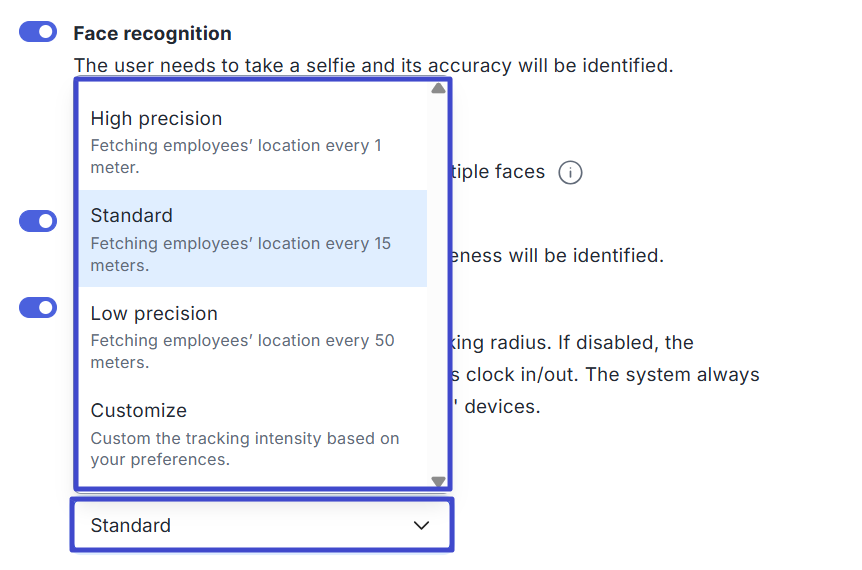Pick the Customize tracking option
Viewport: 862px width, 570px height.
[x=139, y=410]
